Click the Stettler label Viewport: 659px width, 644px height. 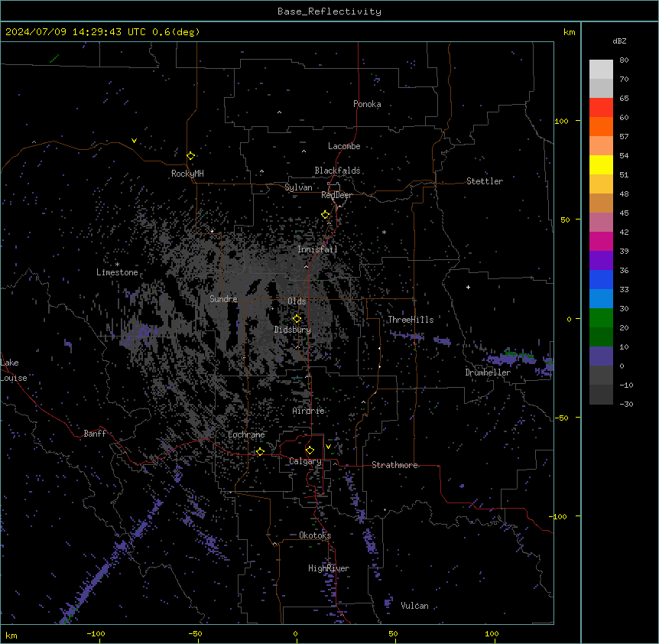coord(485,181)
